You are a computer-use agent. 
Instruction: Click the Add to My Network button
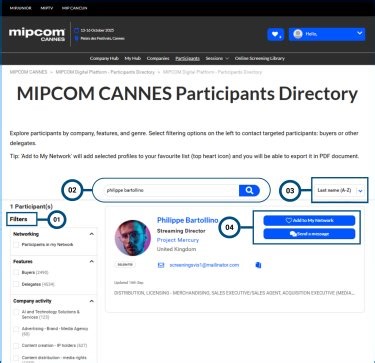[309, 220]
